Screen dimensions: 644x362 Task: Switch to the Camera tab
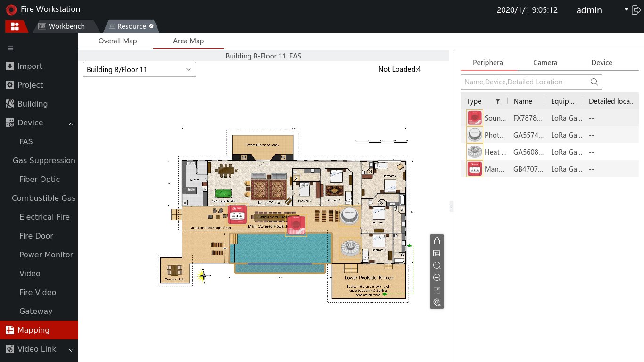click(545, 63)
